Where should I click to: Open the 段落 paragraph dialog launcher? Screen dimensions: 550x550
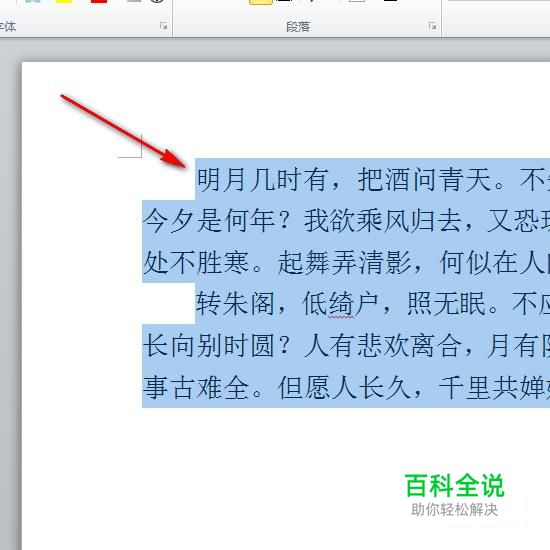pyautogui.click(x=432, y=26)
